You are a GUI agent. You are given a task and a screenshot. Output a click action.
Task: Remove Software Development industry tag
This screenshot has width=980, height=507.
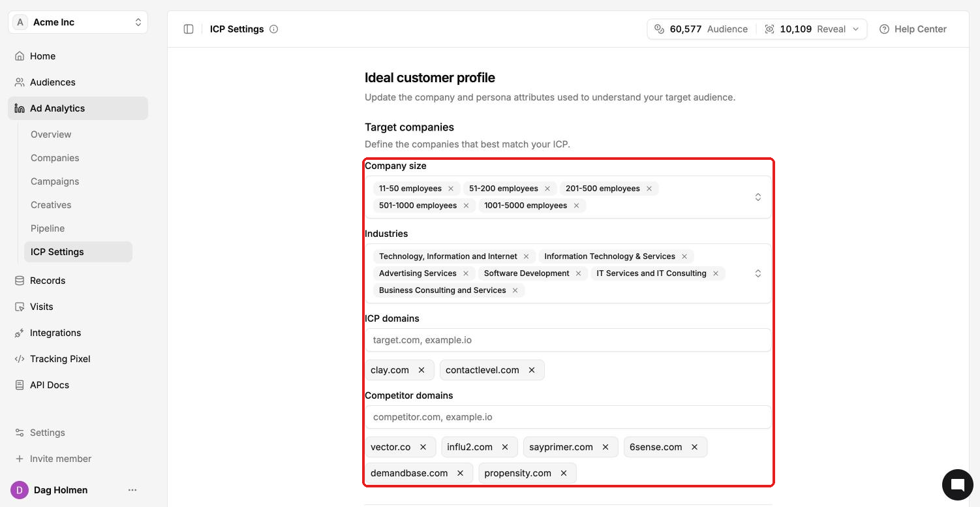click(578, 273)
